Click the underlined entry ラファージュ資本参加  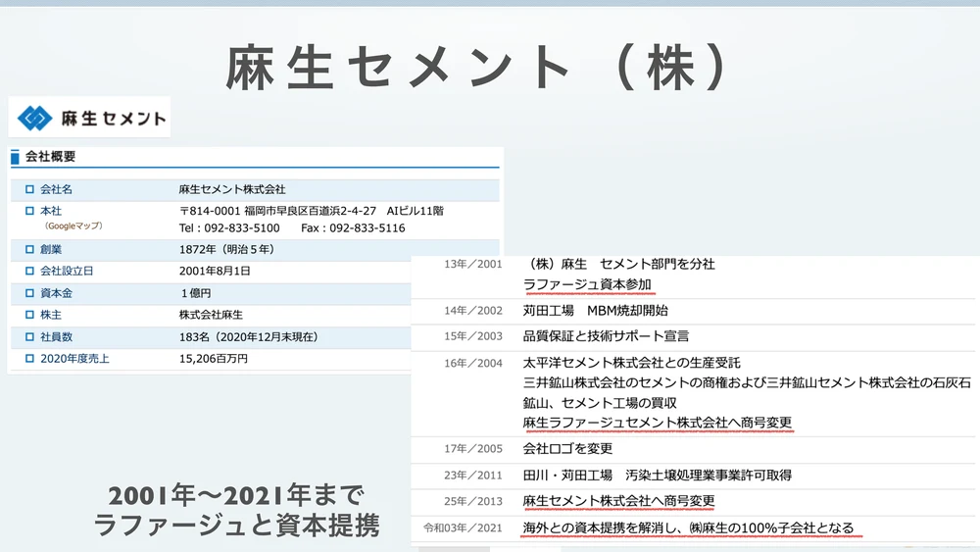click(587, 285)
